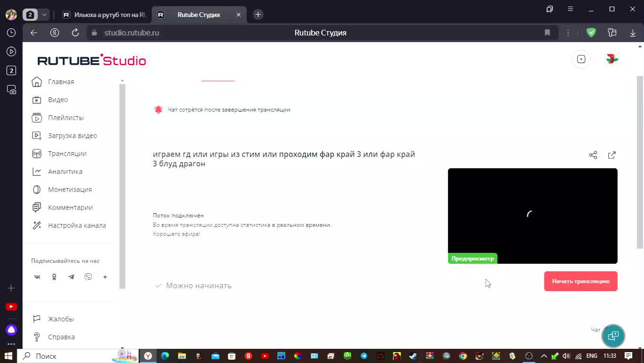Expand the tab group dropdown arrow
Image resolution: width=644 pixels, height=363 pixels.
tap(44, 15)
